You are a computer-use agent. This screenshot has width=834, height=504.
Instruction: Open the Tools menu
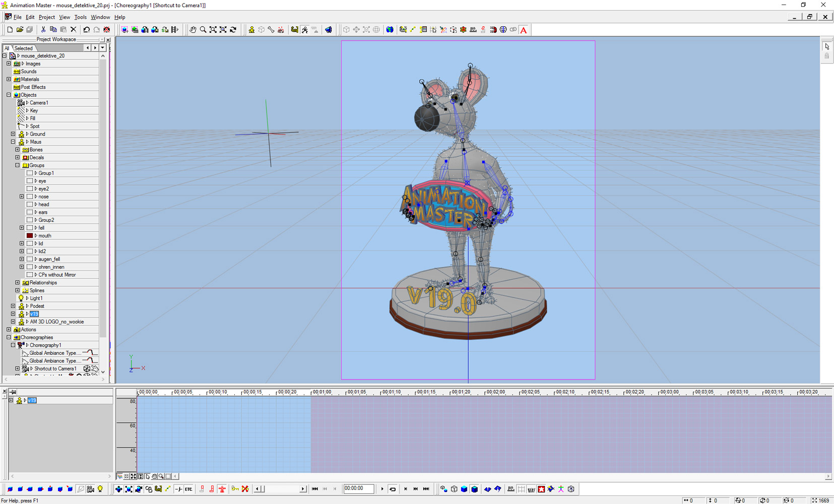[x=81, y=17]
